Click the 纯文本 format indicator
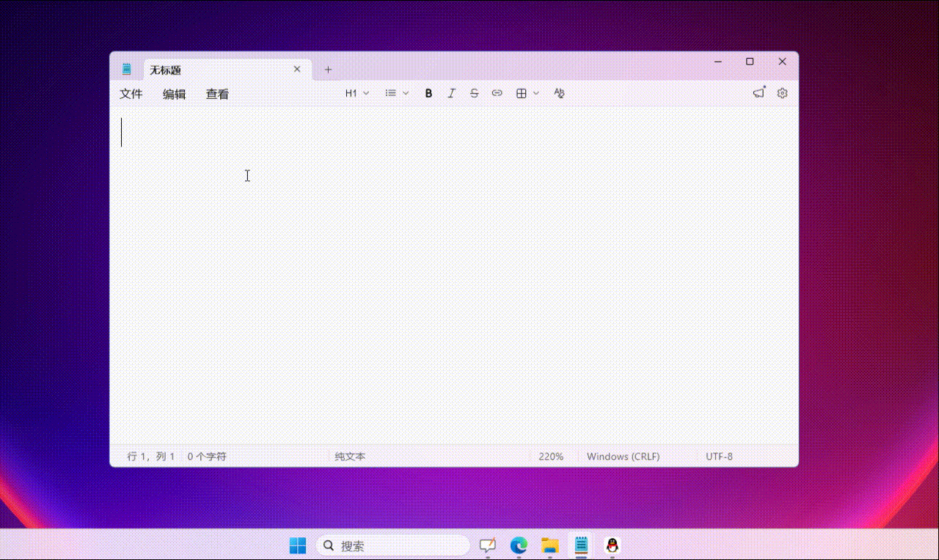The height and width of the screenshot is (560, 939). click(x=350, y=456)
